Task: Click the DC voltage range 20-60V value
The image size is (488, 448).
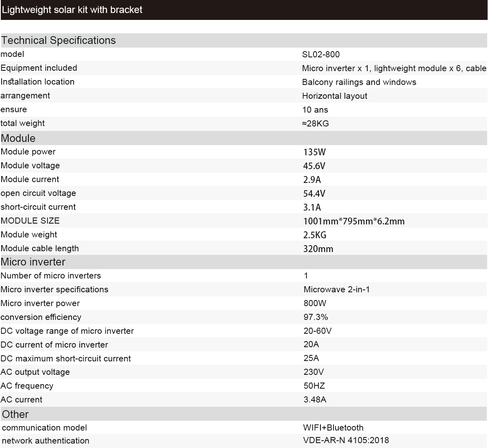Action: [318, 331]
